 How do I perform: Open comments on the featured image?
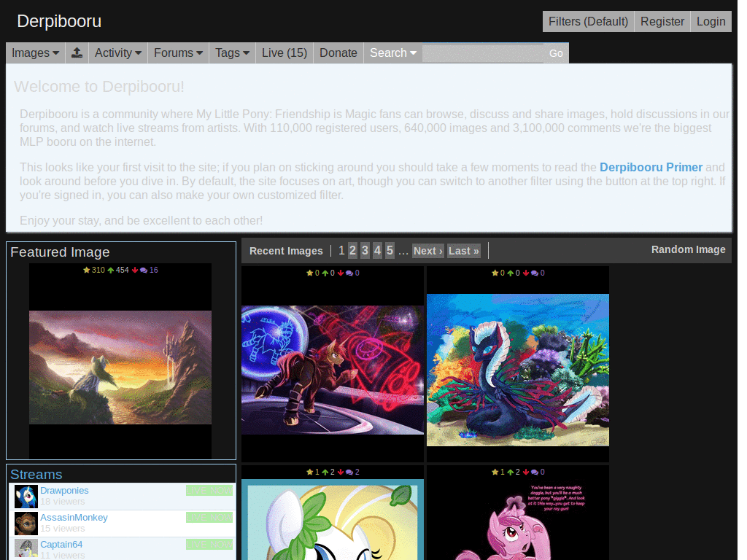[x=144, y=270]
